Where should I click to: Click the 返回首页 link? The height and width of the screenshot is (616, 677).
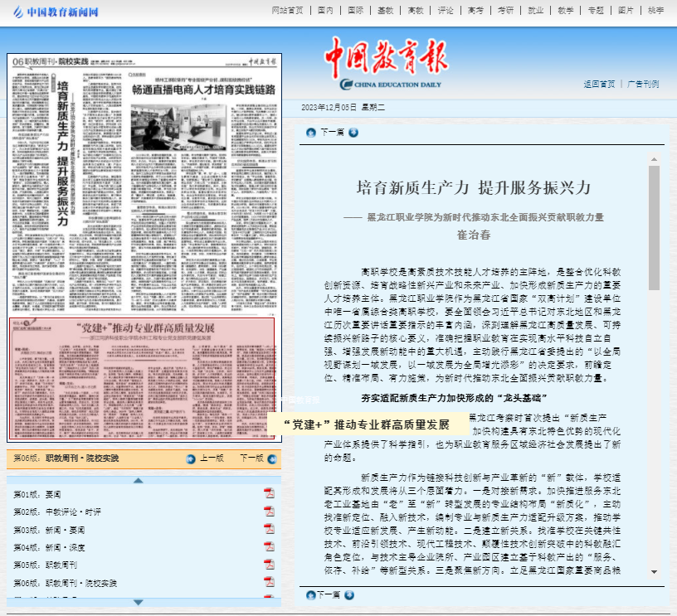pyautogui.click(x=599, y=84)
